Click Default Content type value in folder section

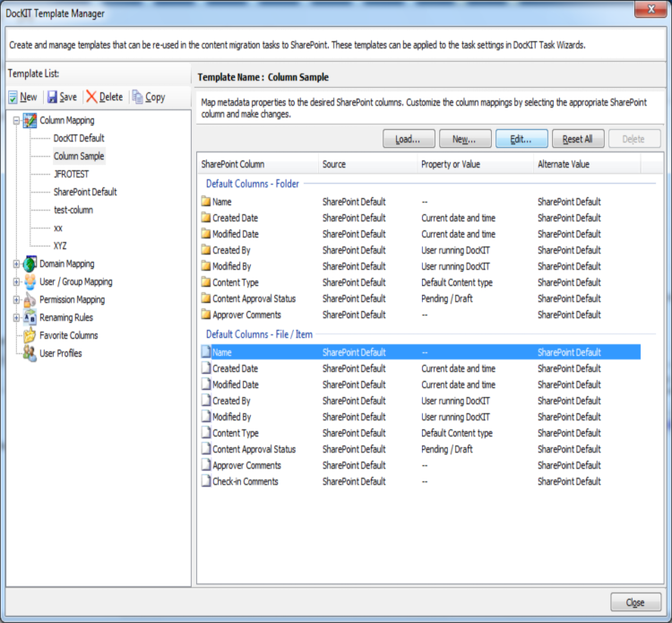pos(457,282)
